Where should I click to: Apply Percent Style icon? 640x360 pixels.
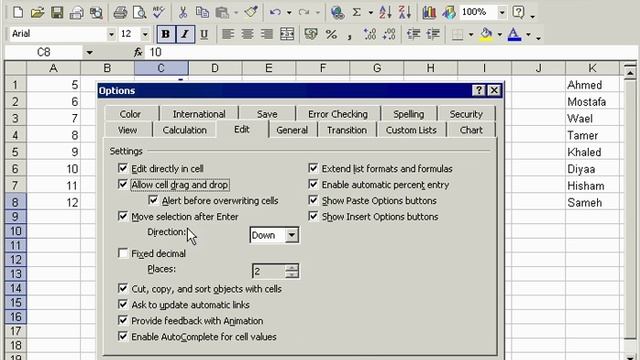[331, 34]
